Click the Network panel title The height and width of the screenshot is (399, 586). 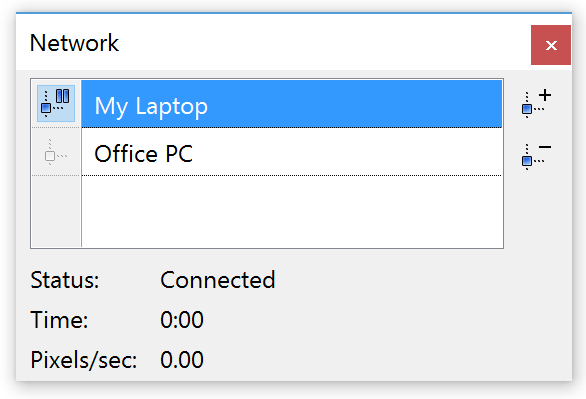[74, 43]
